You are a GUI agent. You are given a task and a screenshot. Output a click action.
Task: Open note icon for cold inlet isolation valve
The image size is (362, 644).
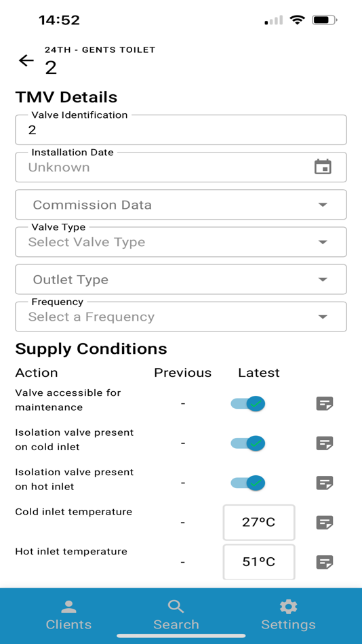click(x=324, y=443)
